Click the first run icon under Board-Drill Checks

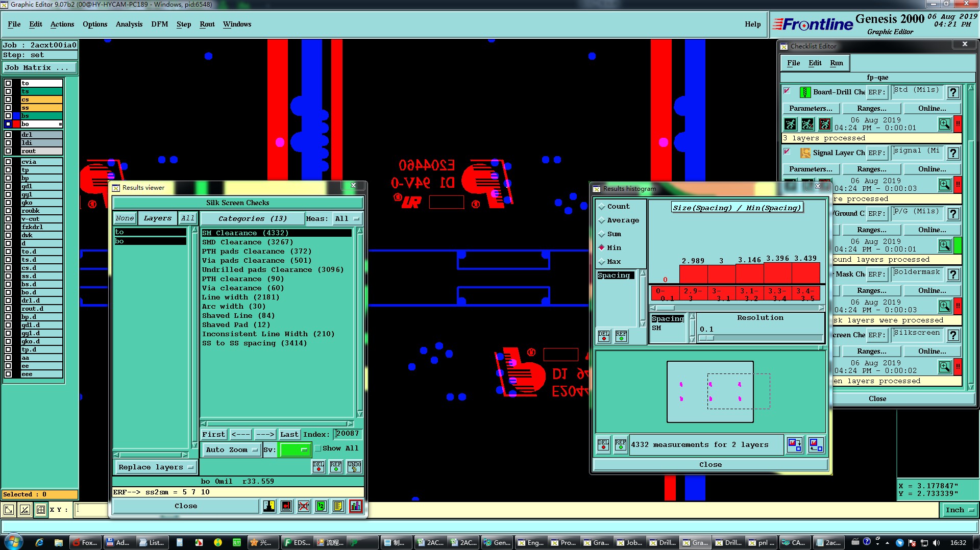[790, 124]
